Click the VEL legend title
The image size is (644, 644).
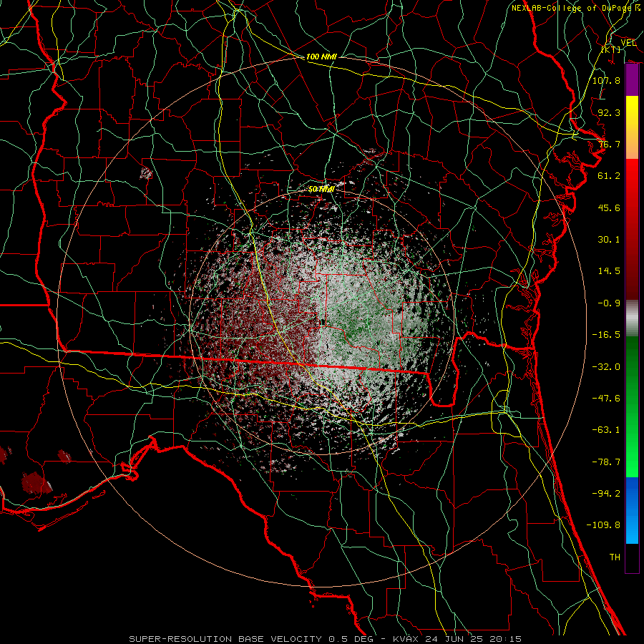point(628,43)
